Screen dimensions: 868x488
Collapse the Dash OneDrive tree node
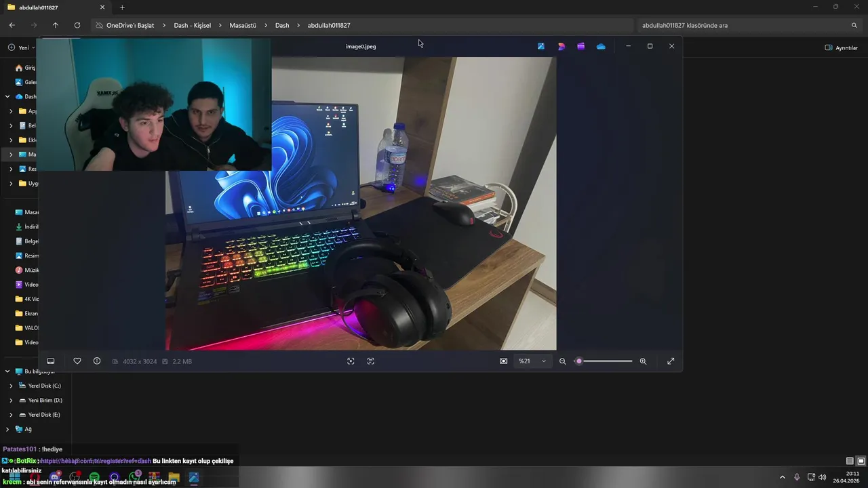click(x=7, y=97)
